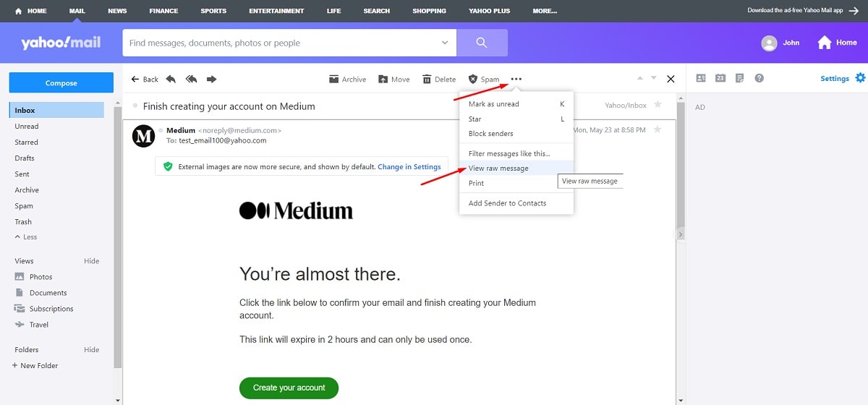Click the Reply all double-arrow icon

[x=192, y=79]
